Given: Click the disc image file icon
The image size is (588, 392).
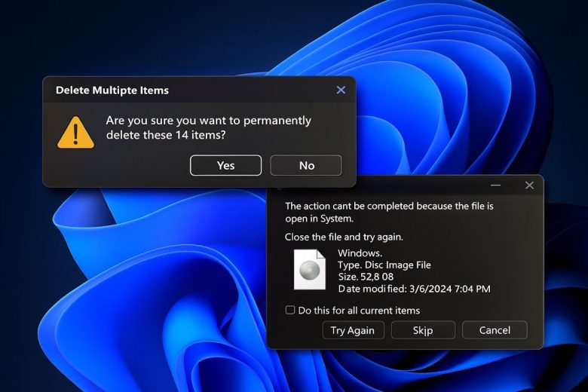Looking at the screenshot, I should pyautogui.click(x=310, y=270).
